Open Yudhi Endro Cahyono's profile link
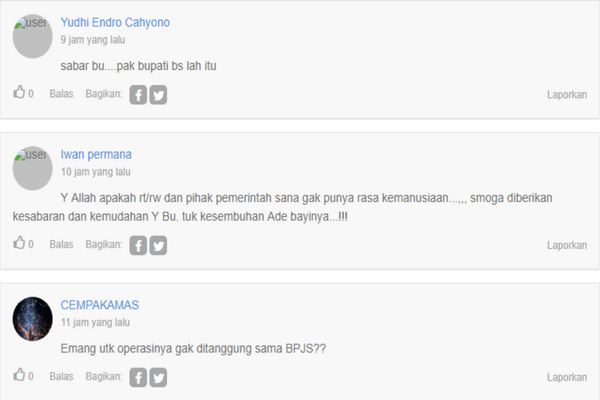Viewport: 600px width, 400px height. (x=115, y=23)
